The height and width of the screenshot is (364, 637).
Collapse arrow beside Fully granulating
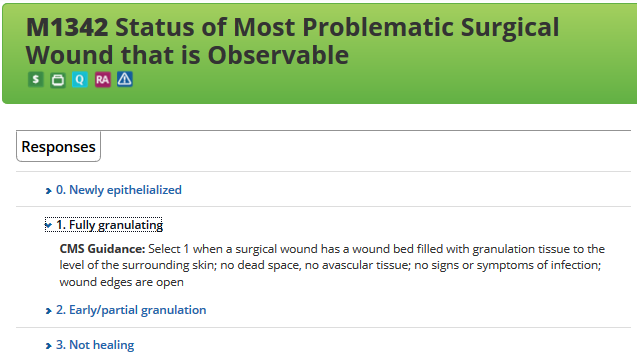click(48, 225)
